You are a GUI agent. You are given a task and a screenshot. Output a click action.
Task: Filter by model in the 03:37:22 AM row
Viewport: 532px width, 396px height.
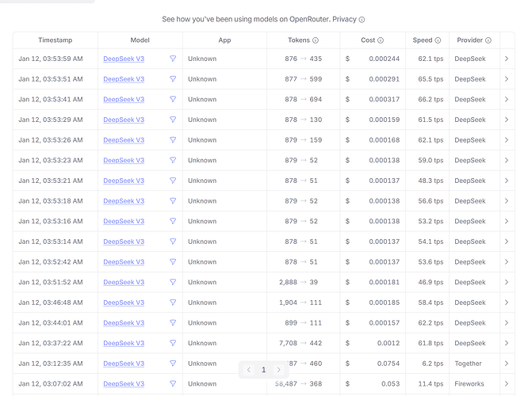coord(173,343)
